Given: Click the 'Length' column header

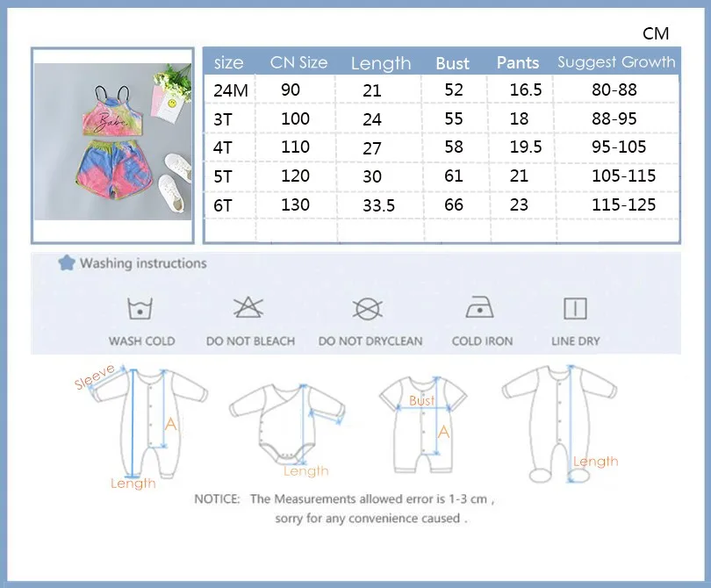Looking at the screenshot, I should pos(381,63).
